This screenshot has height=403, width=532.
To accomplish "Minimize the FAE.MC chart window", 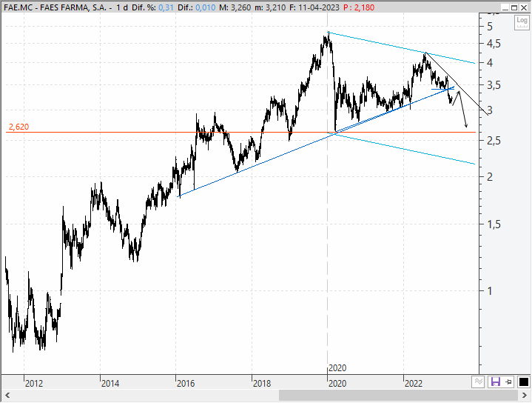I will tap(505, 7).
